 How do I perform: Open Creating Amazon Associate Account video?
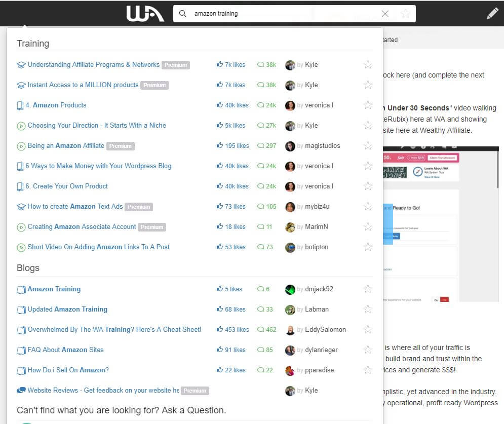coord(82,226)
